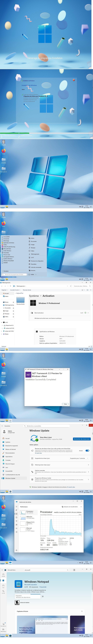Click the Windows Notepad app icon in Store
The height and width of the screenshot is (644, 93).
(x=18, y=584)
